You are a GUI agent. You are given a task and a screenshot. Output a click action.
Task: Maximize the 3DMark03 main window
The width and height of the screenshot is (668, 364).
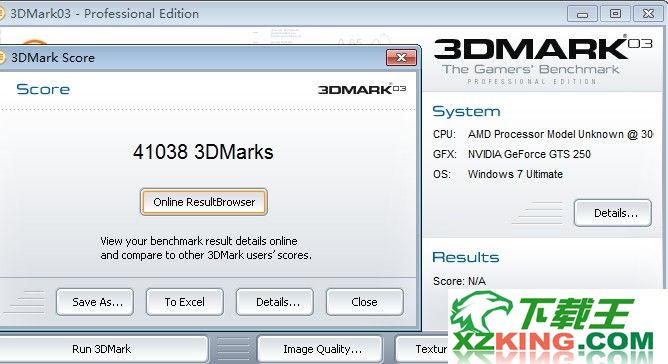point(615,14)
